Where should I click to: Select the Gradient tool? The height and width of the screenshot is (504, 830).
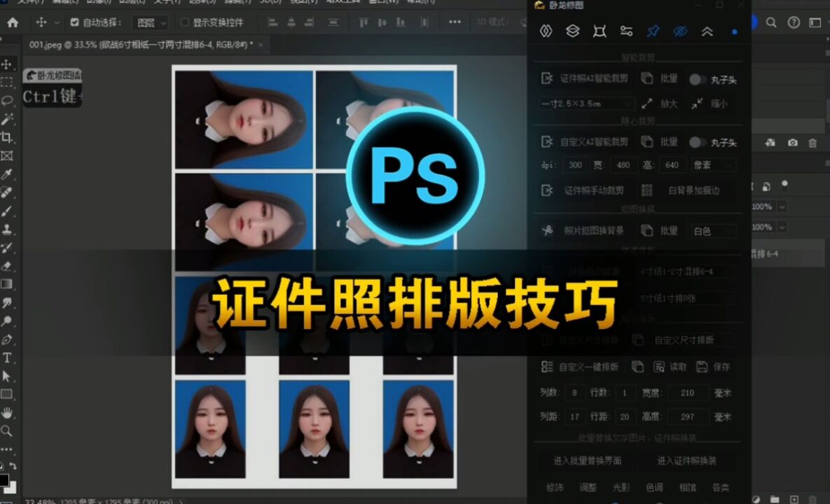pyautogui.click(x=7, y=284)
